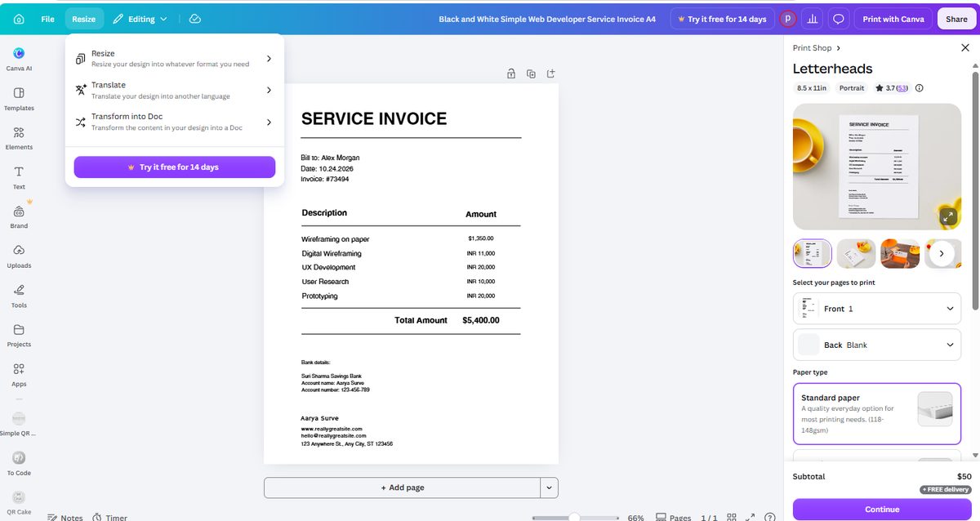The image size is (980, 521).
Task: Select the Total Amount $5,400.00 text
Action: (x=447, y=321)
